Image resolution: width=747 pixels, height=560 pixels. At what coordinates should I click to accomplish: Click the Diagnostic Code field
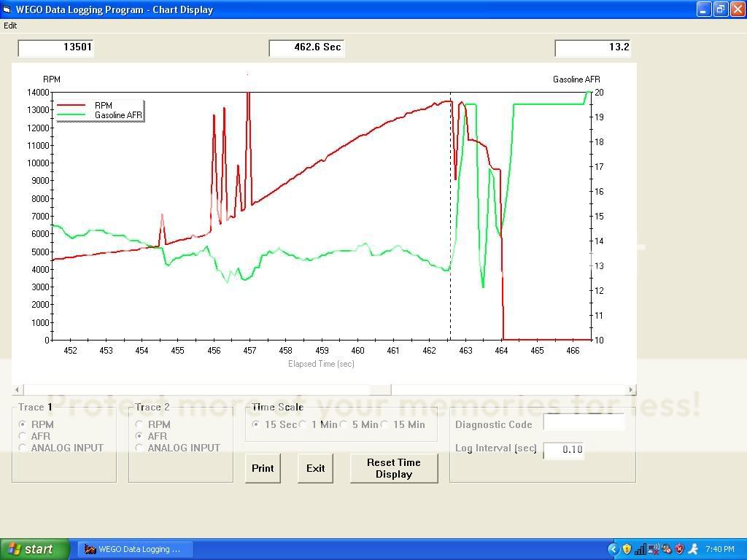584,422
